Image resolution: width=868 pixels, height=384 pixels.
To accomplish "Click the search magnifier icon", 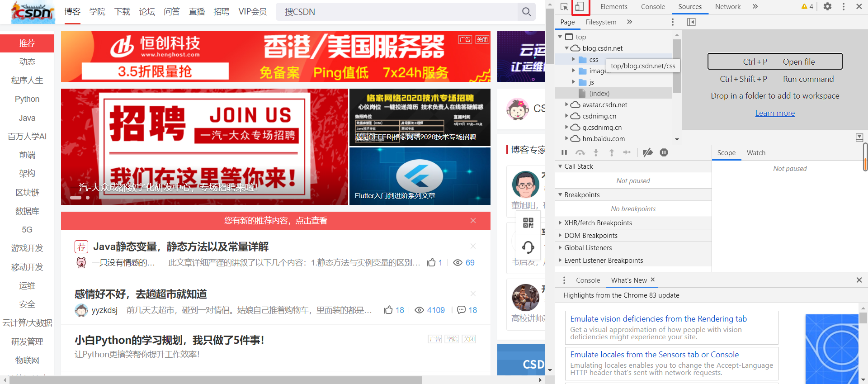I will tap(526, 12).
